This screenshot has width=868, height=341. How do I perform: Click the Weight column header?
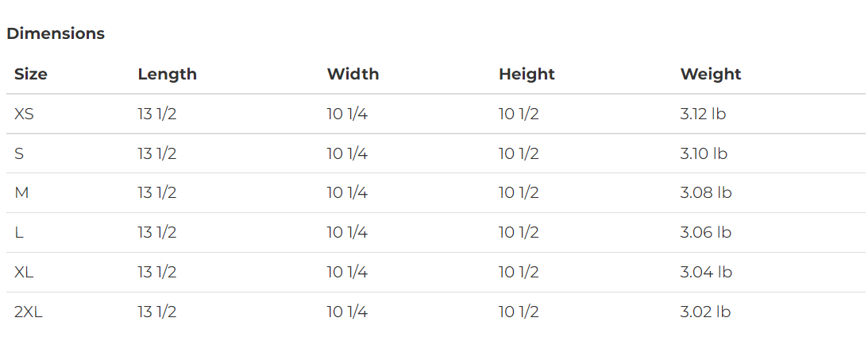[710, 74]
